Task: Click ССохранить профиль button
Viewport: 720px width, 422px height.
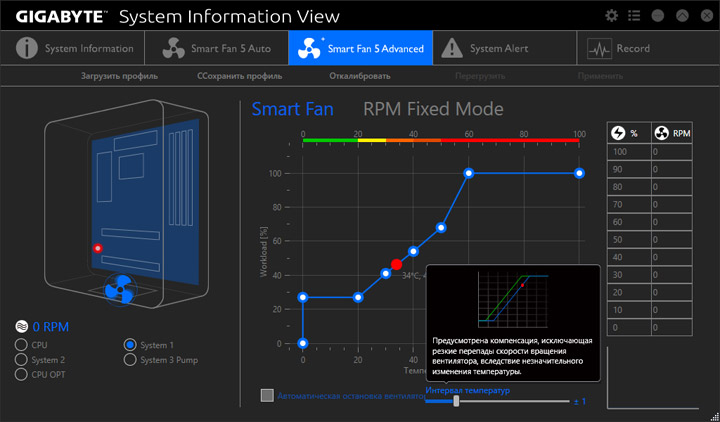Action: pos(240,76)
